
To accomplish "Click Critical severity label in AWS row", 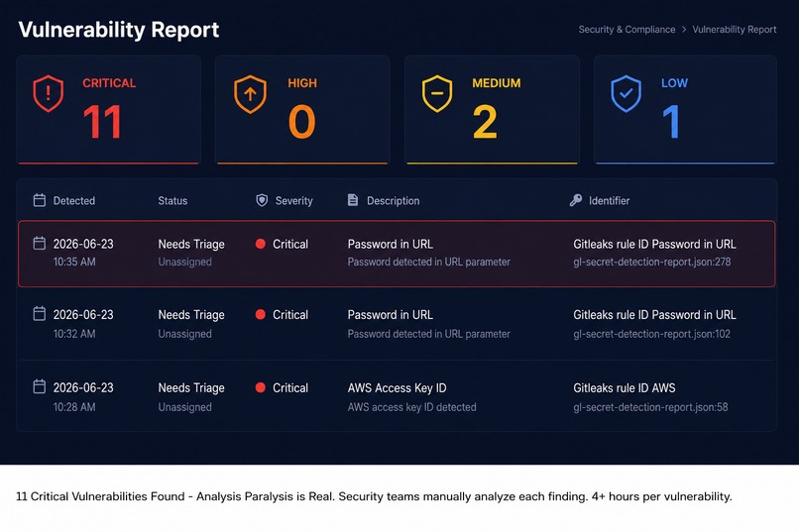I will click(x=290, y=388).
